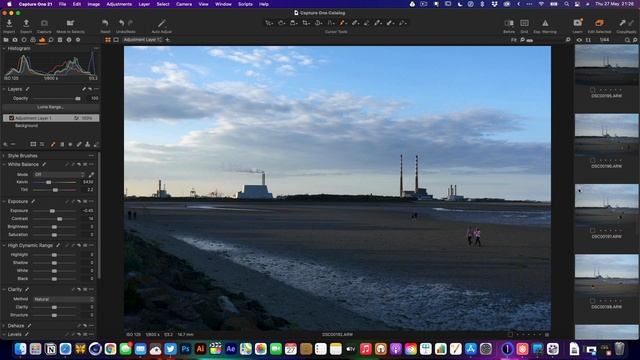The image size is (640, 360).
Task: Click the White Balance eyedropper picker
Action: pyautogui.click(x=91, y=174)
